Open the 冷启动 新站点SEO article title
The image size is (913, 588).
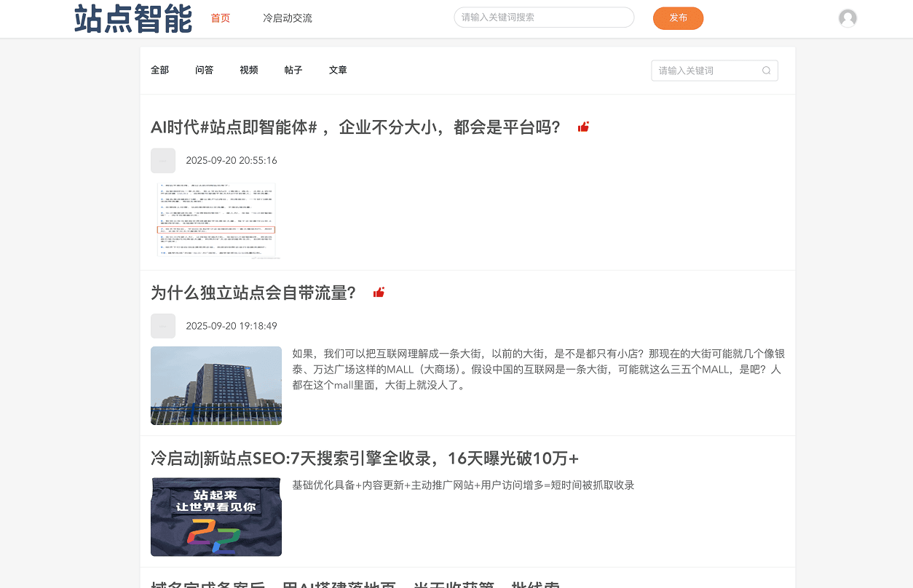365,458
